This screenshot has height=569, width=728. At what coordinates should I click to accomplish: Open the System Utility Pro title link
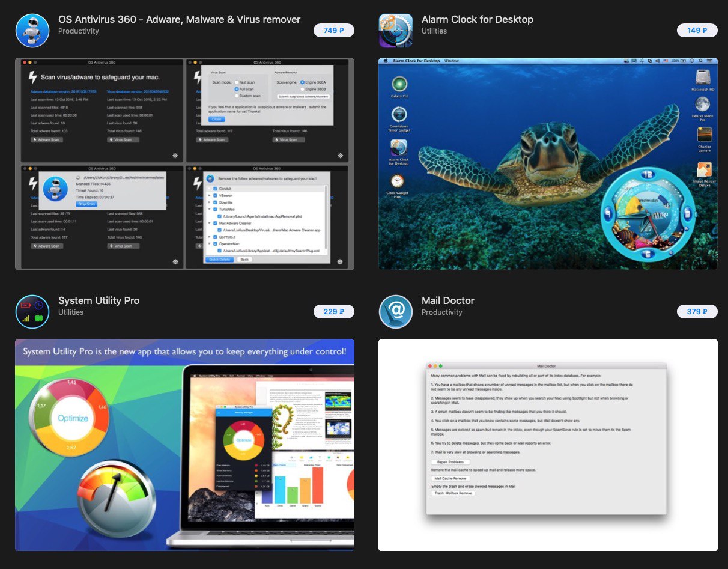pos(99,300)
